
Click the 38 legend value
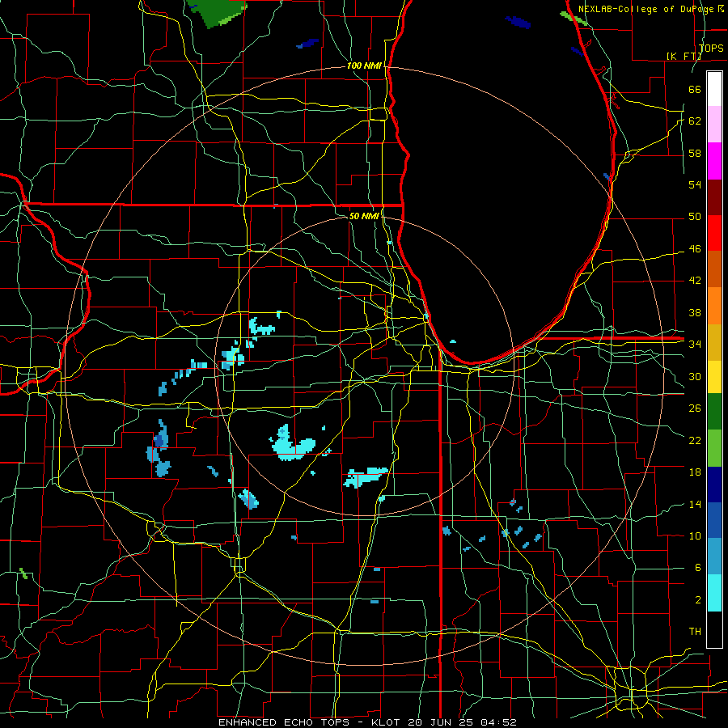[x=695, y=312]
